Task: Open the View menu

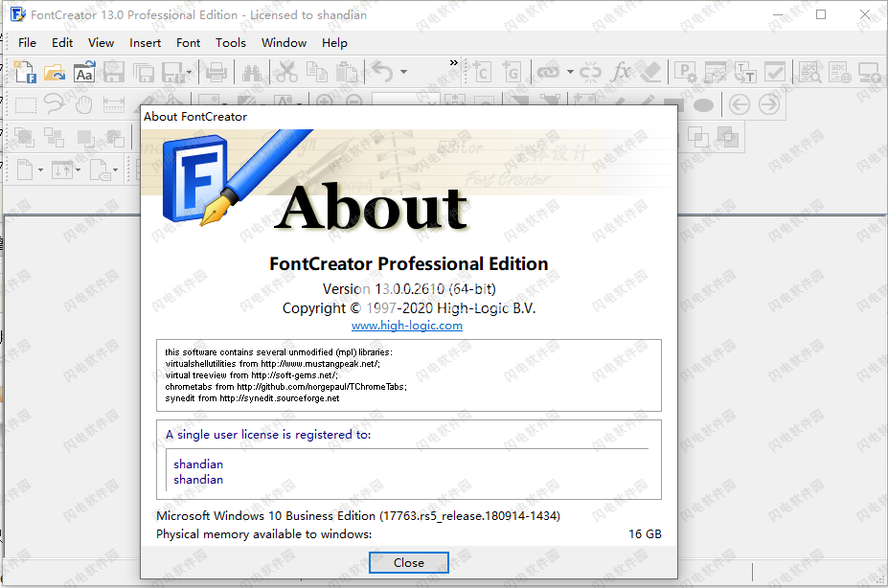Action: [101, 42]
